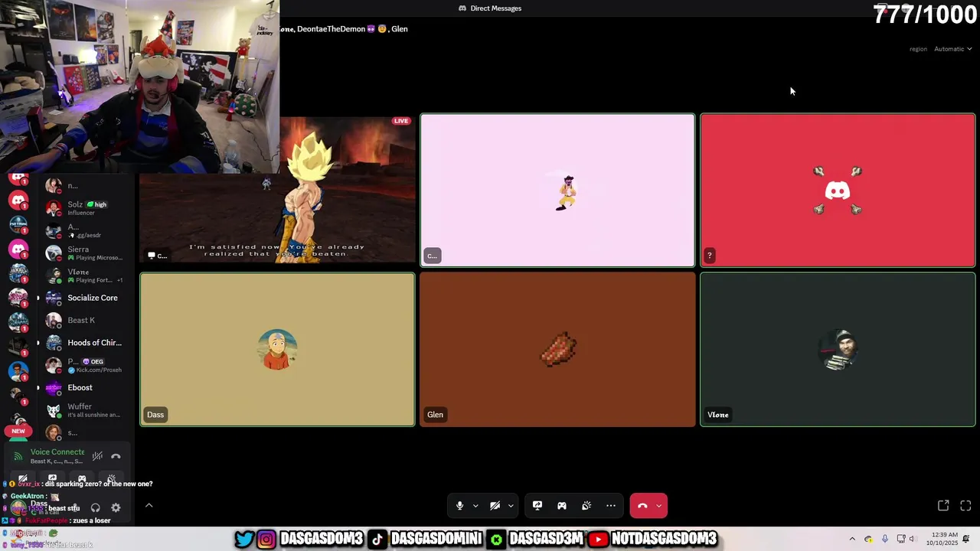Open the LIVE stream tile
Image resolution: width=980 pixels, height=551 pixels.
[277, 190]
